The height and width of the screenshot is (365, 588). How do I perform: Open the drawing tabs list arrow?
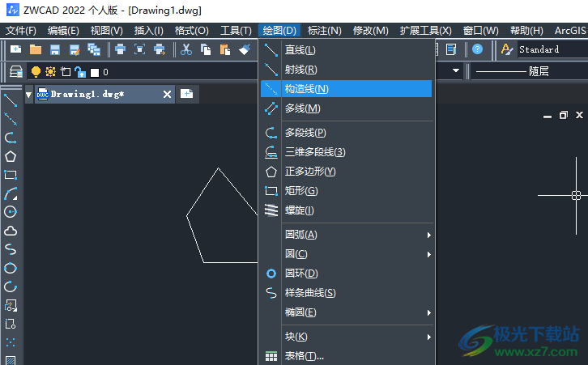tap(29, 95)
